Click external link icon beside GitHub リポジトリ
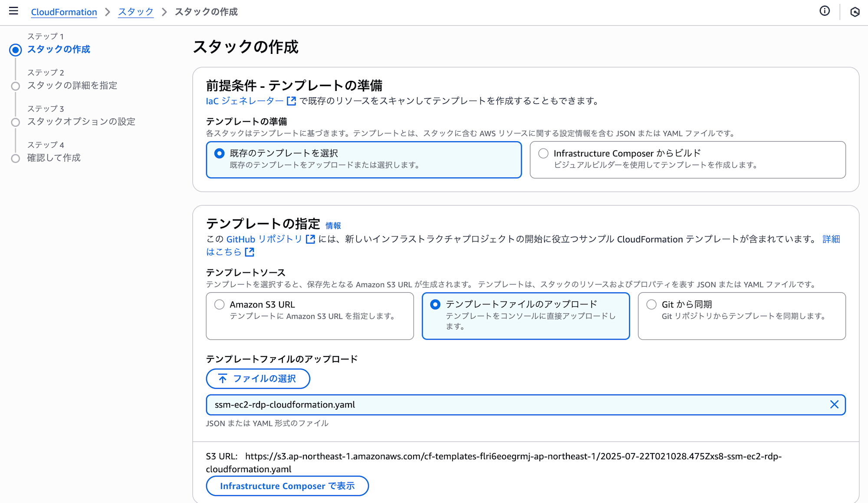This screenshot has height=503, width=868. tap(310, 239)
